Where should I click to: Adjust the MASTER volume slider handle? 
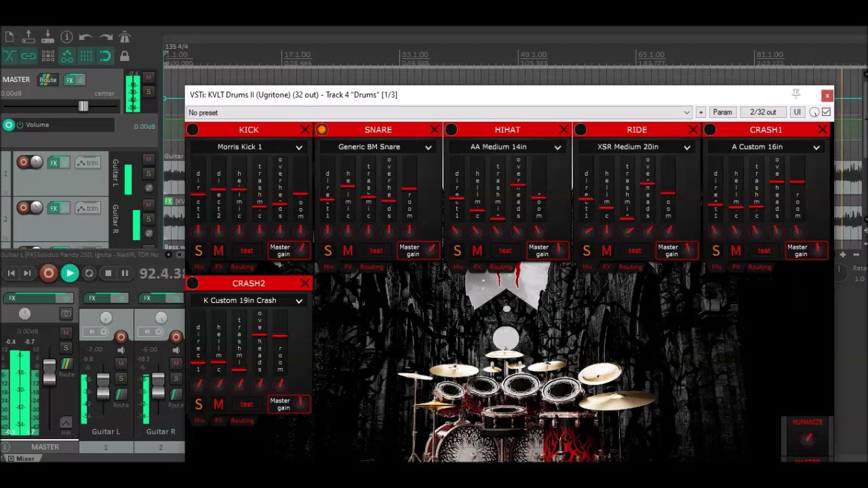pos(83,106)
